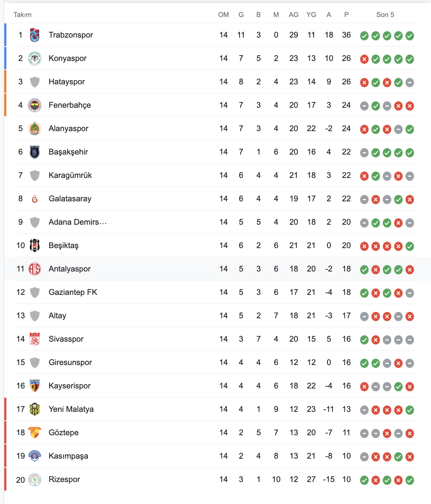Click the Alanyaspor team crest
The height and width of the screenshot is (504, 431).
click(x=35, y=129)
